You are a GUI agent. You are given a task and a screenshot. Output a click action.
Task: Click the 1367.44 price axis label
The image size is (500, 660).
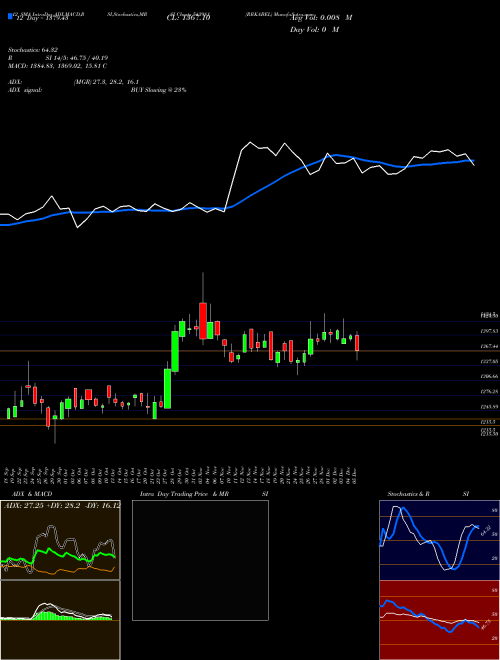(489, 346)
